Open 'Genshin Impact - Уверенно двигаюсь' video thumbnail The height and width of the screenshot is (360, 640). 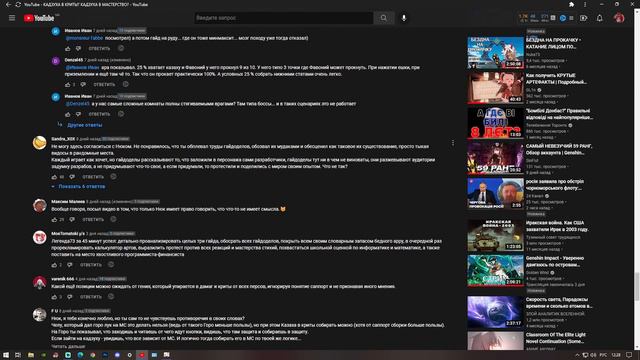pos(495,270)
